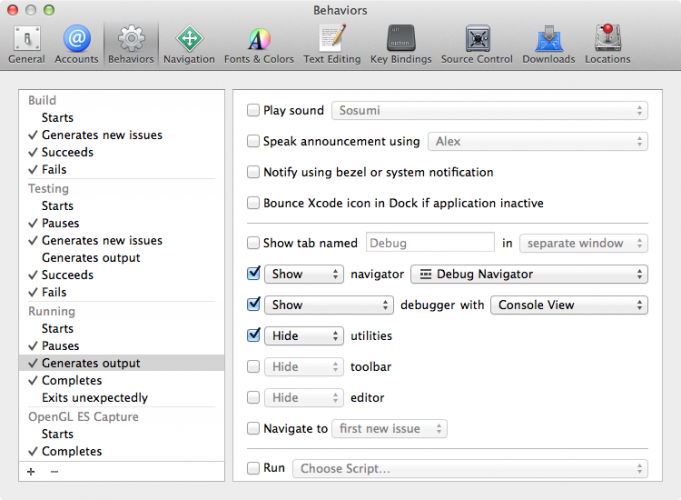This screenshot has height=500, width=681.
Task: Select Build Succeeds behavior
Action: pos(122,152)
